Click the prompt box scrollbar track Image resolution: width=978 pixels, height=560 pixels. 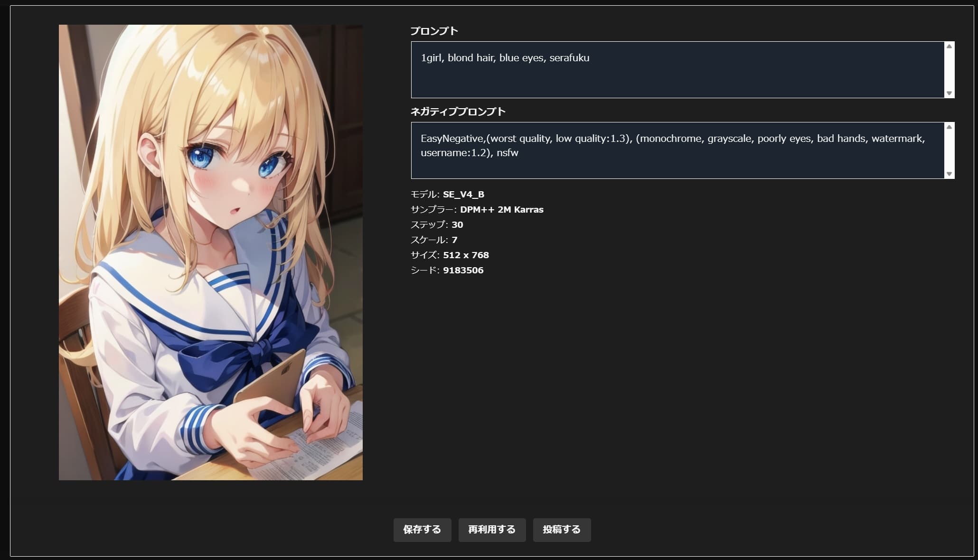[949, 70]
